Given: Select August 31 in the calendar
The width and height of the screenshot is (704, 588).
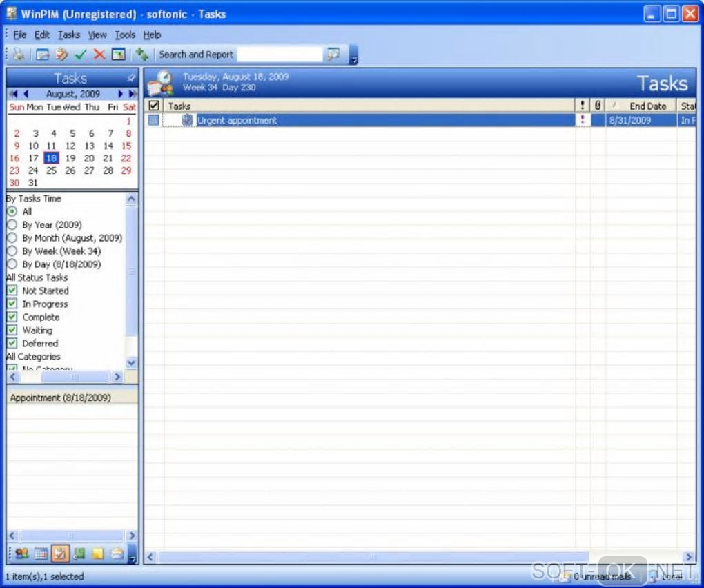Looking at the screenshot, I should (32, 183).
